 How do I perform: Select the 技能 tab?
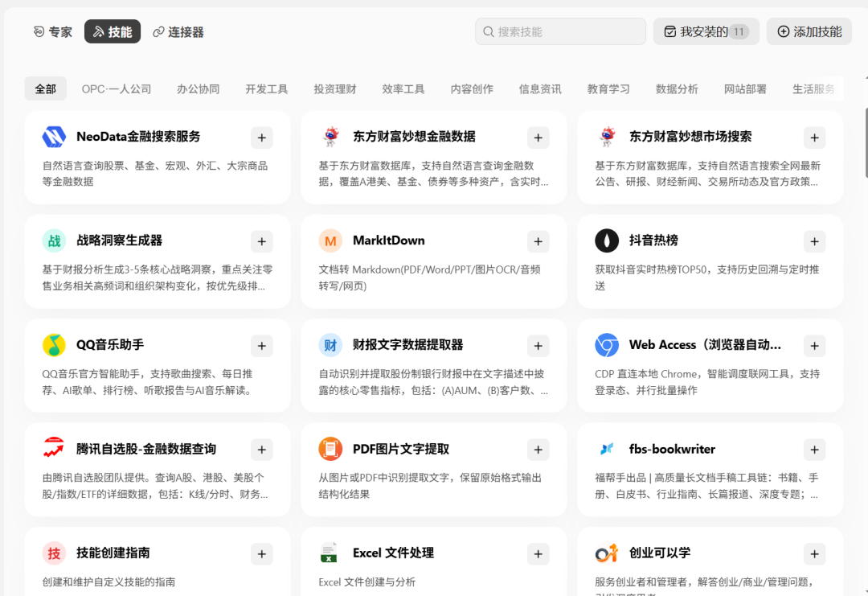coord(113,31)
